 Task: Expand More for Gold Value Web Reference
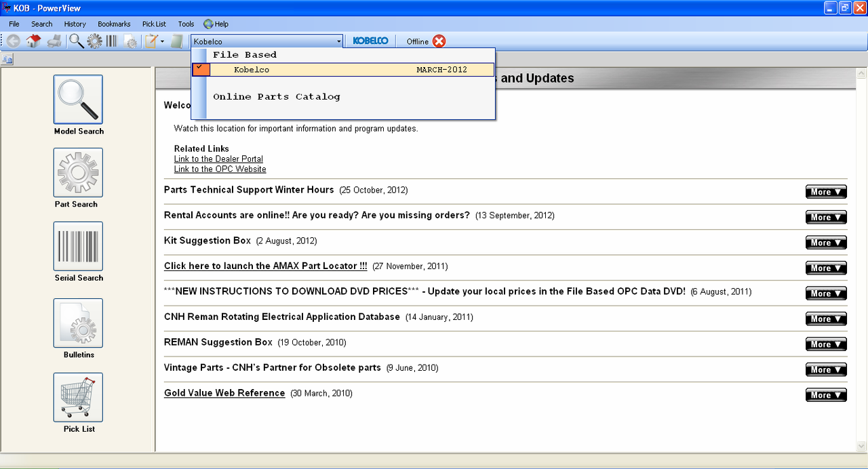point(826,395)
